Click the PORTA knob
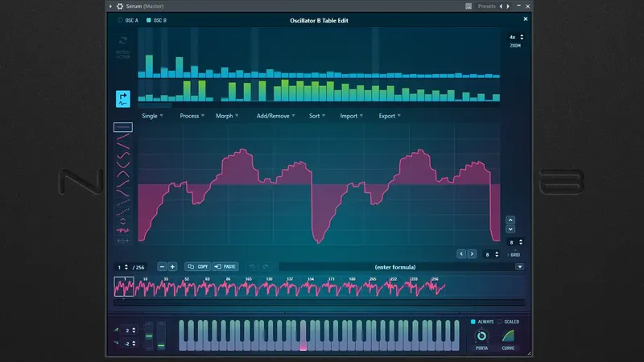The height and width of the screenshot is (362, 644). coord(481,336)
